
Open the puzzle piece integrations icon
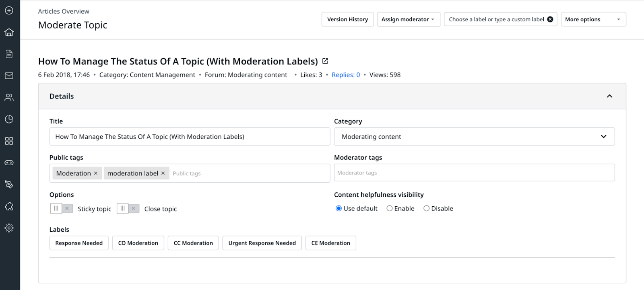point(9,206)
